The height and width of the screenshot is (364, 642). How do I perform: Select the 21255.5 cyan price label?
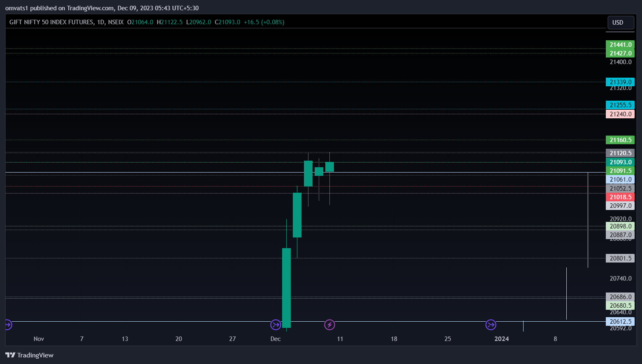(x=620, y=105)
